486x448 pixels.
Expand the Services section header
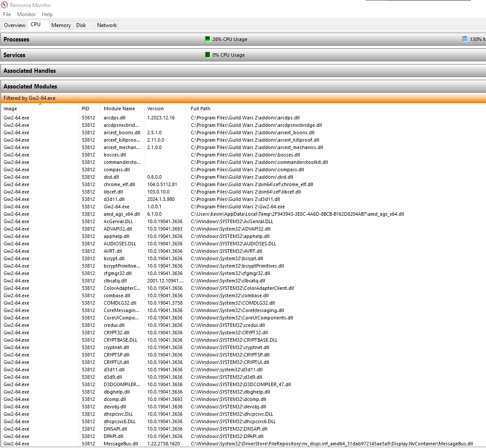[x=243, y=55]
